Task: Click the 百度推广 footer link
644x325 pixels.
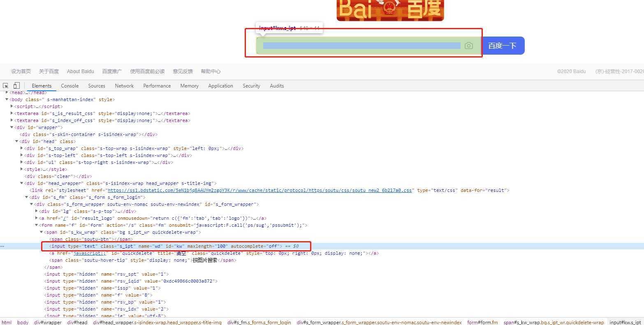Action: 112,71
